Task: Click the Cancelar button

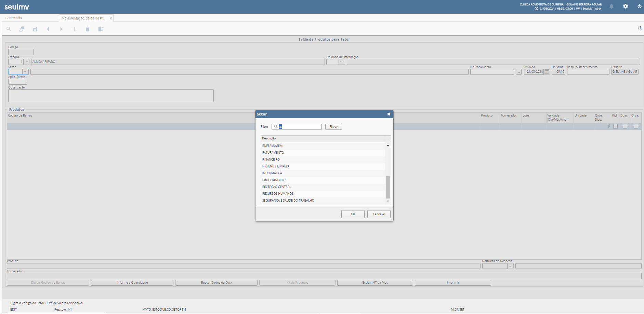Action: tap(379, 214)
